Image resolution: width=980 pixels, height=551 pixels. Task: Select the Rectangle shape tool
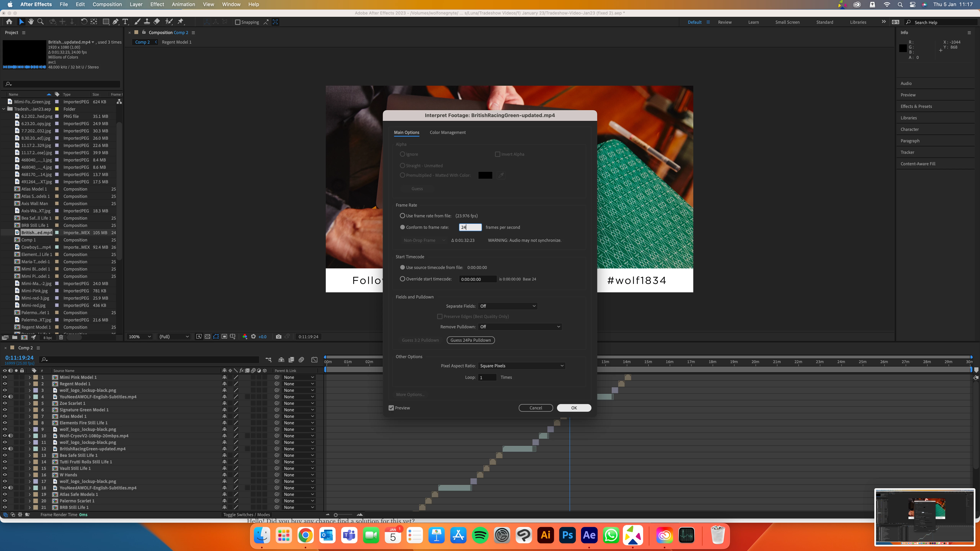(106, 22)
